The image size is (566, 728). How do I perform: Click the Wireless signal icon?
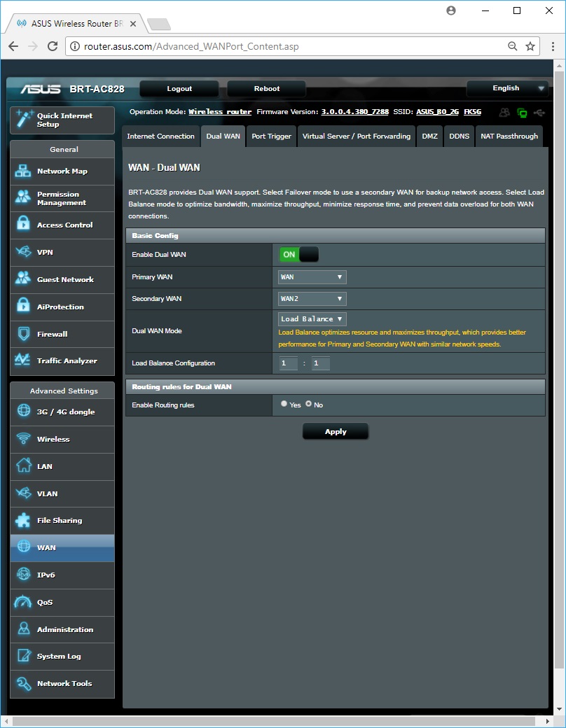point(24,439)
